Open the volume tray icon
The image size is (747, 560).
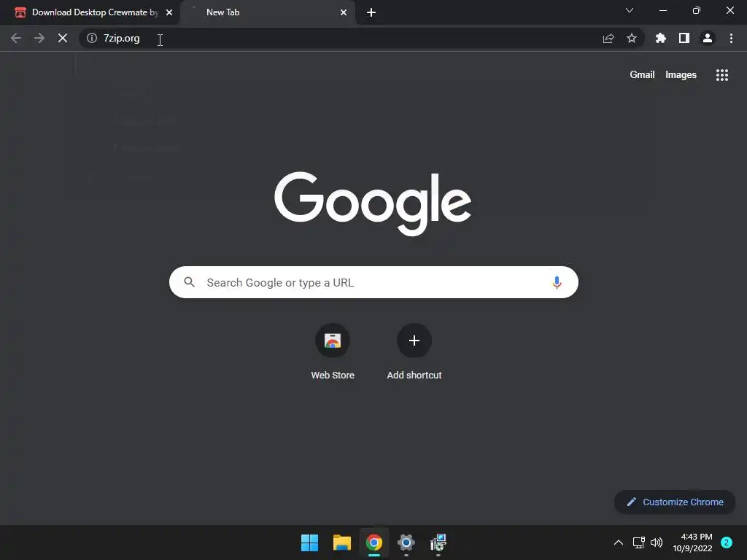[x=657, y=542]
